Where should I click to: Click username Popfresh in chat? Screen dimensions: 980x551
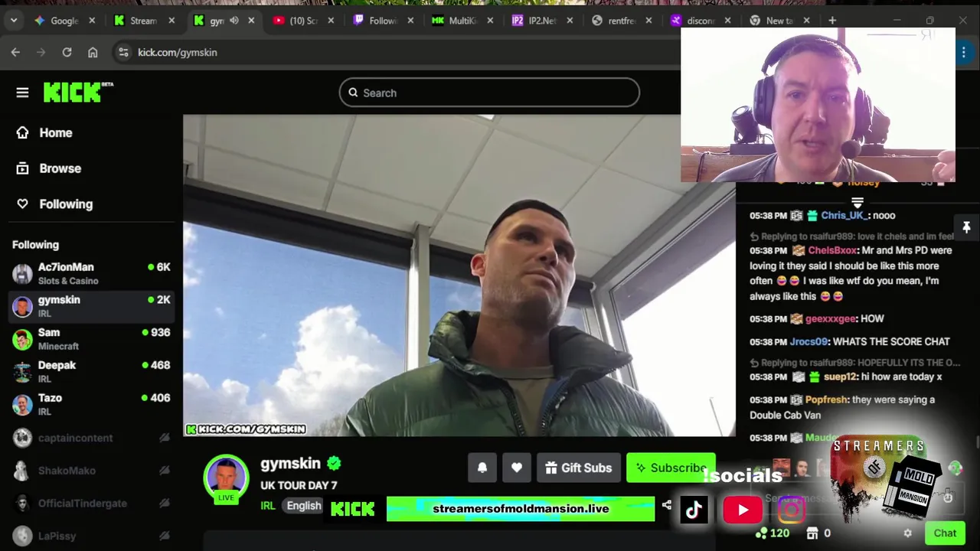(x=826, y=399)
